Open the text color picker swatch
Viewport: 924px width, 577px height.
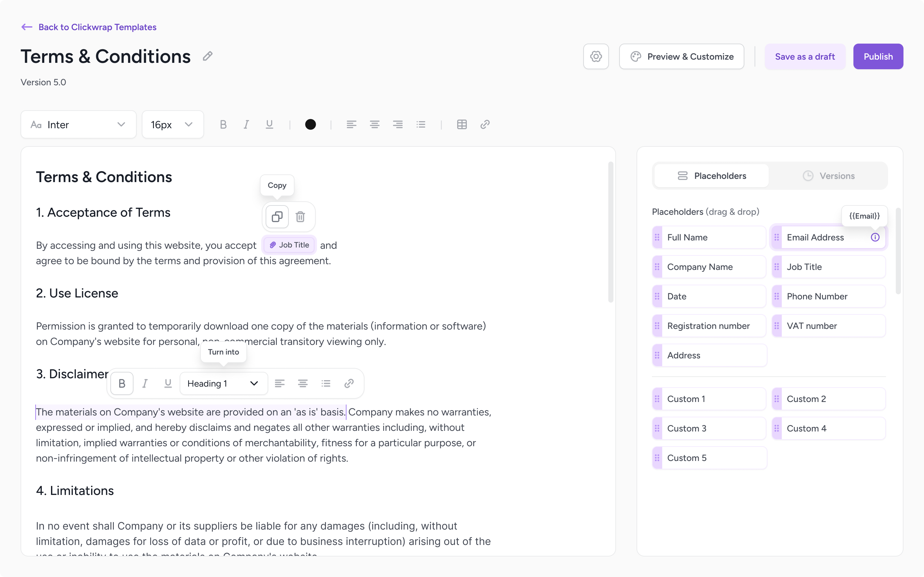[x=311, y=124]
